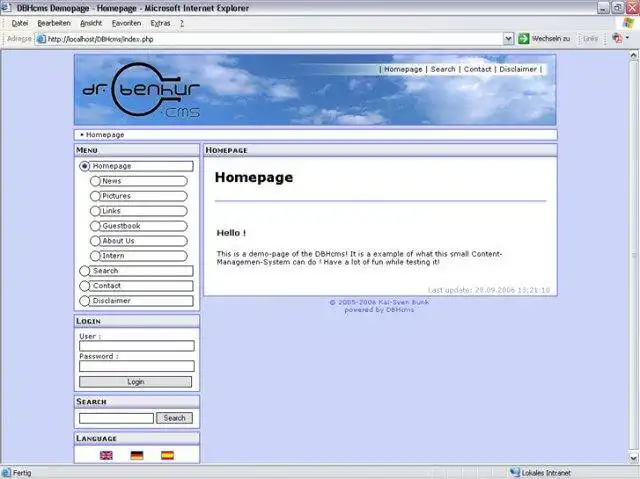Switch language via the German flag icon
Screen dimensions: 640x479
click(x=137, y=455)
